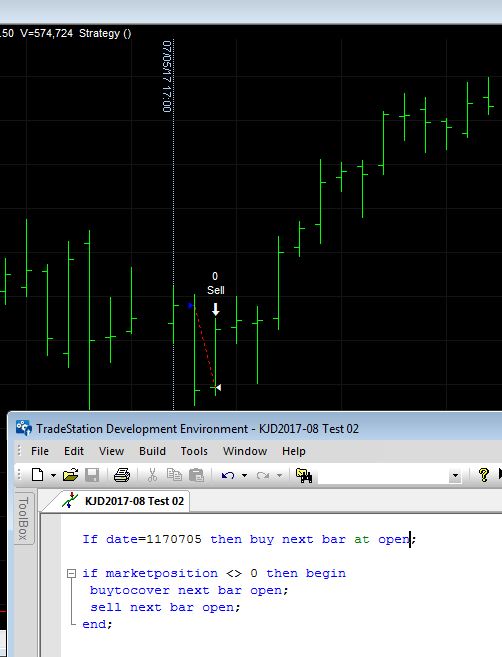The image size is (502, 657).
Task: Click the menu bar drag handle grip
Action: point(19,451)
